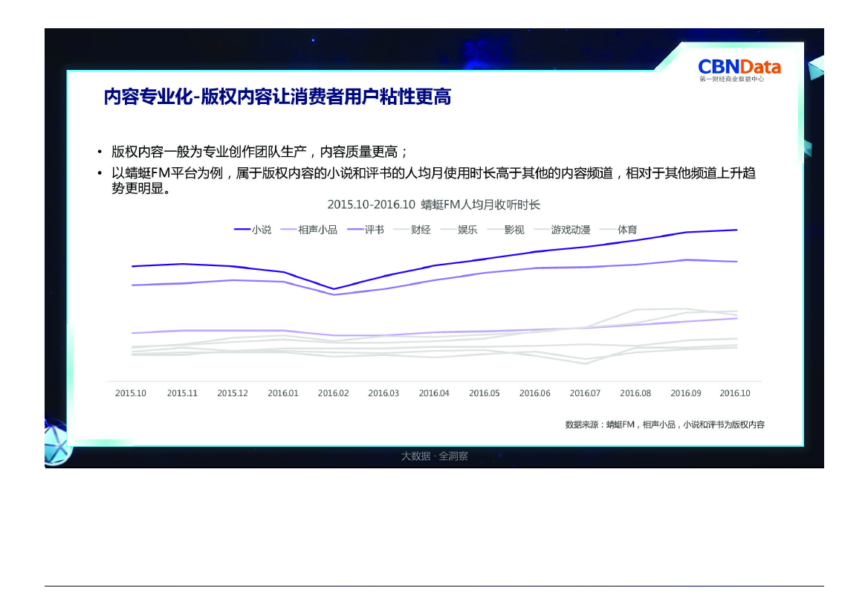Click chart title 蜻蜓FM人均月收听时长
Screen dimensions: 868x614
coord(434,204)
